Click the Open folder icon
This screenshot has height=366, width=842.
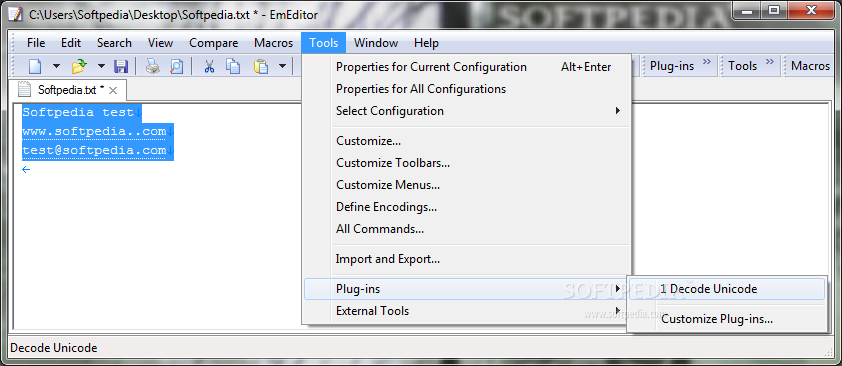point(79,67)
